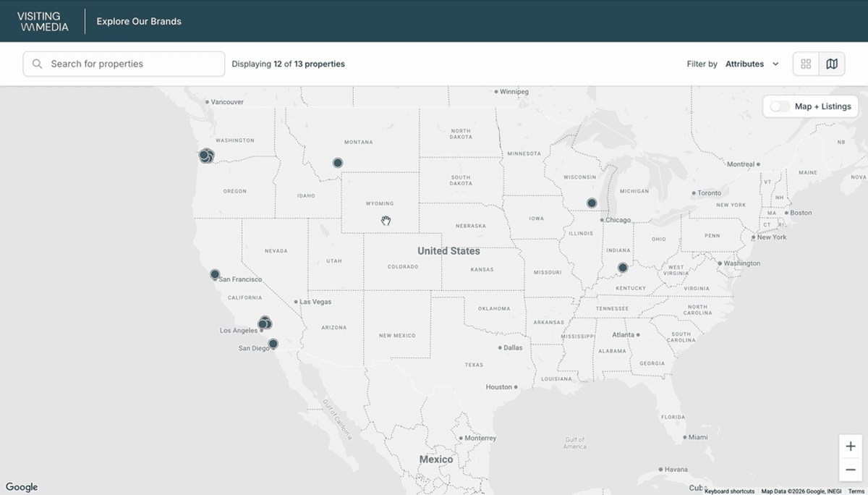This screenshot has width=868, height=495.
Task: Open the map Terms link
Action: [855, 491]
